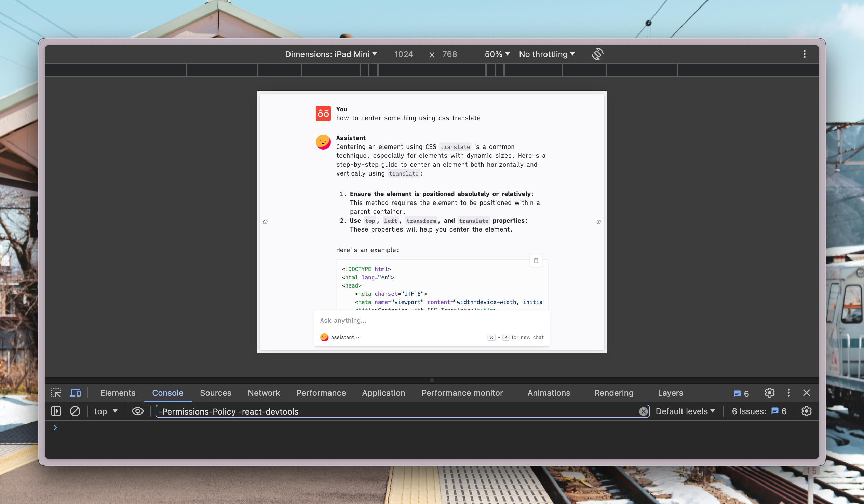Open DevTools settings gear in tab bar

769,393
